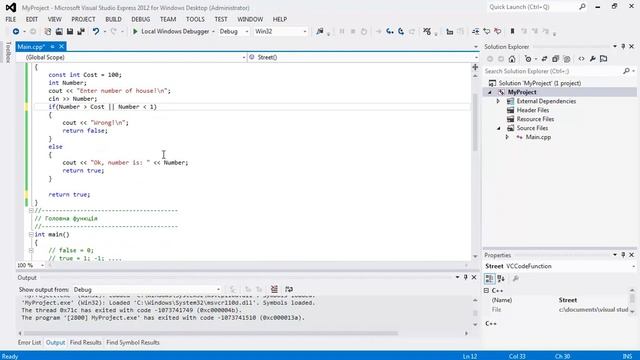Open the 100 % zoom dropdown
This screenshot has height=360, width=640.
coord(30,265)
